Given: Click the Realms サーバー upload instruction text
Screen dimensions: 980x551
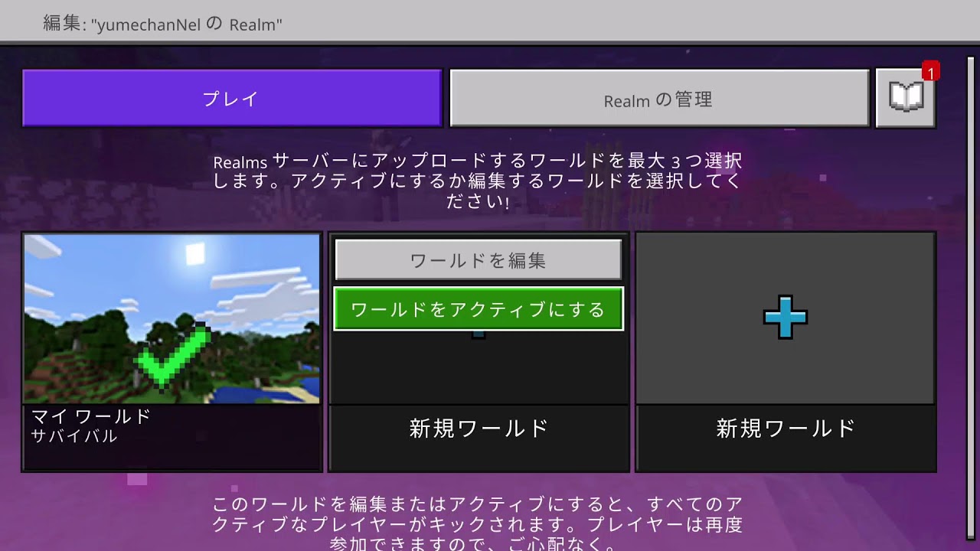Looking at the screenshot, I should 478,181.
